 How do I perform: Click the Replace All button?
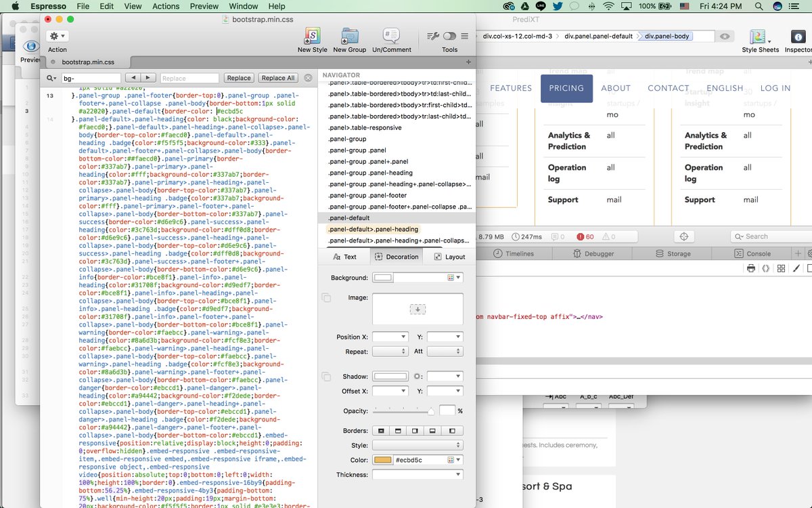pos(278,78)
